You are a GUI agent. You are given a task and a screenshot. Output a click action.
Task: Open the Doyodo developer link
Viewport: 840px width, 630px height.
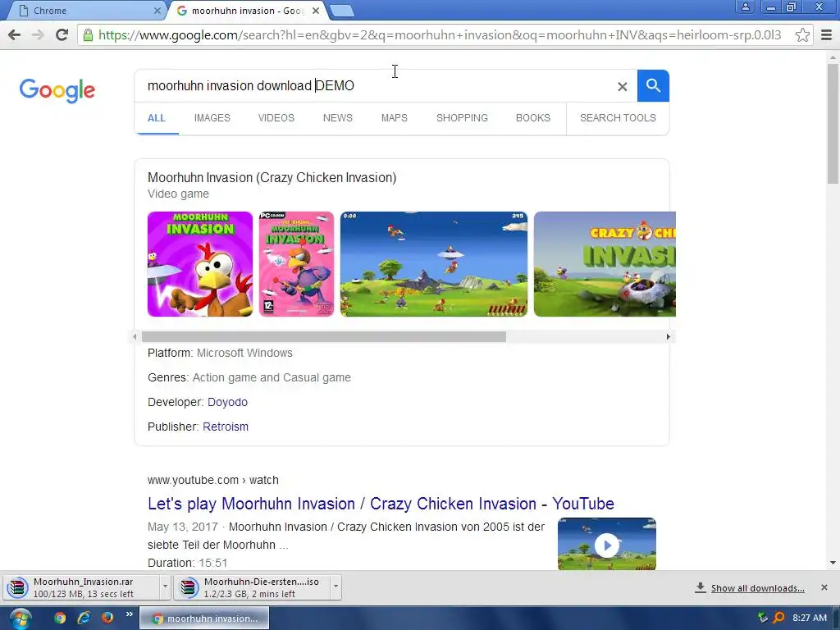point(227,402)
